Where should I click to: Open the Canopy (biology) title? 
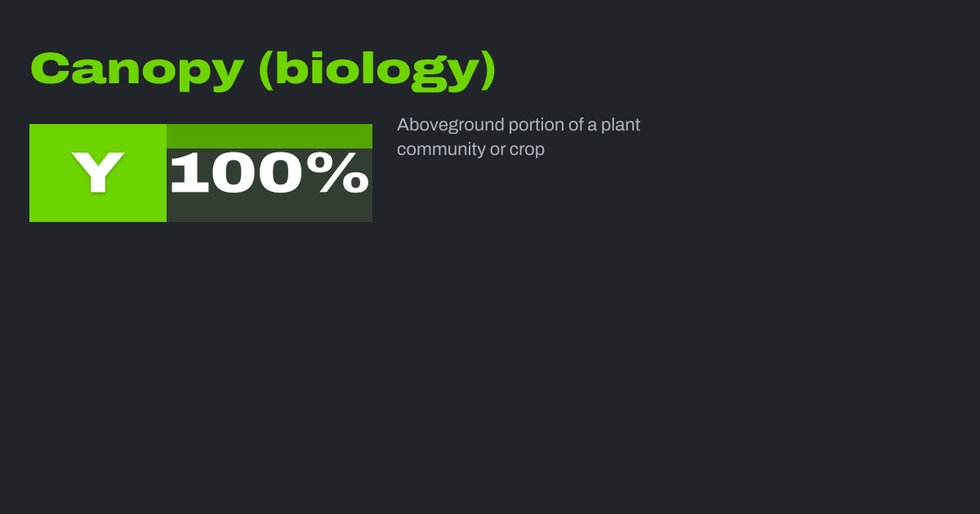point(263,69)
